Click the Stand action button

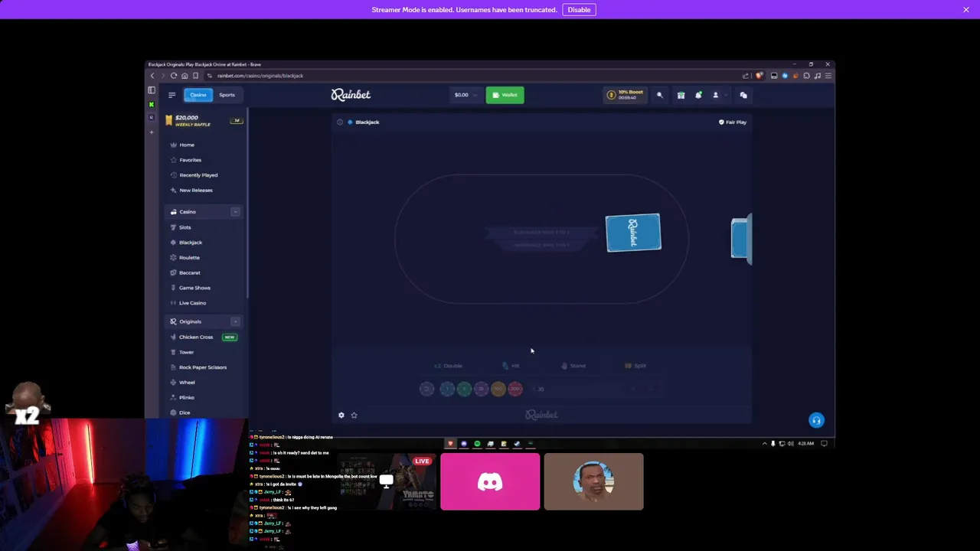(x=573, y=366)
